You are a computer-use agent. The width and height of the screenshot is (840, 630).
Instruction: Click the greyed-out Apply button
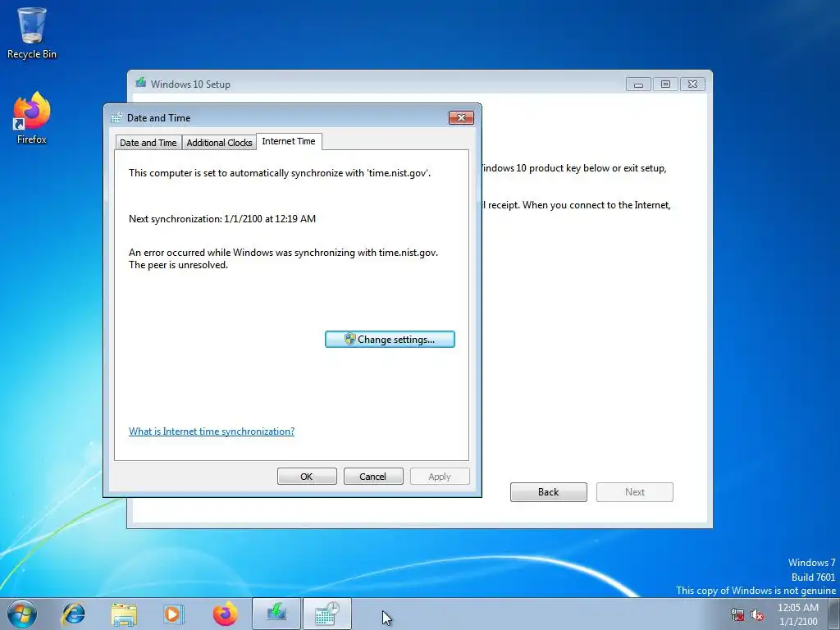click(440, 477)
